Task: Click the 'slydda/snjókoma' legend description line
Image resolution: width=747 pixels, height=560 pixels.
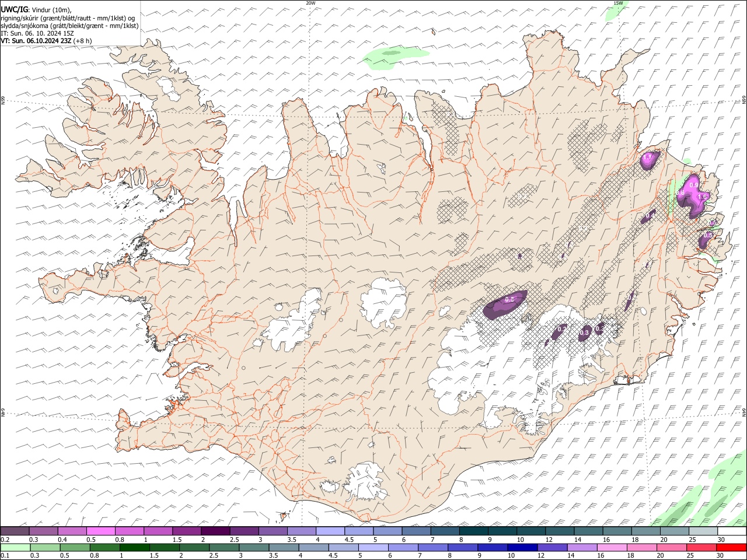Action: tap(69, 26)
